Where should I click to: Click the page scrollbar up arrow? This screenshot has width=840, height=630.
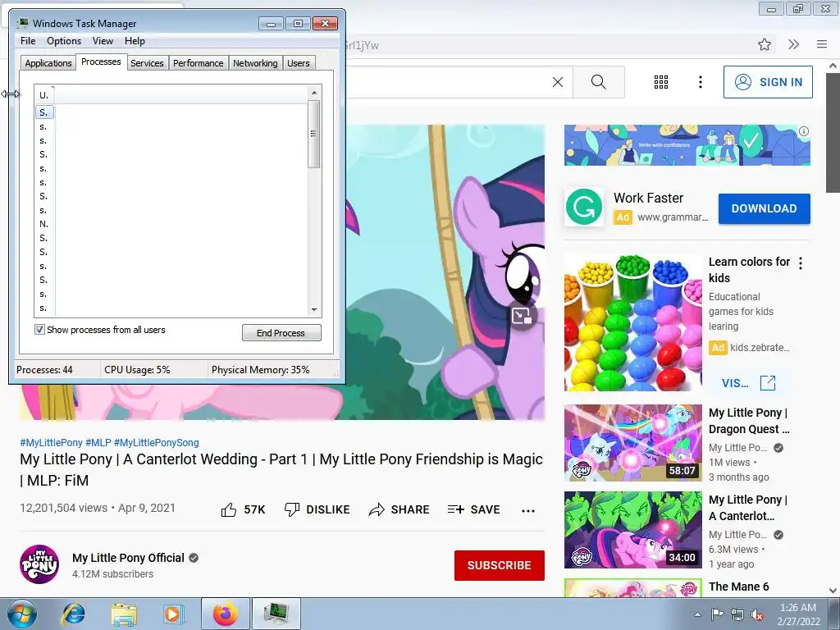tap(833, 66)
